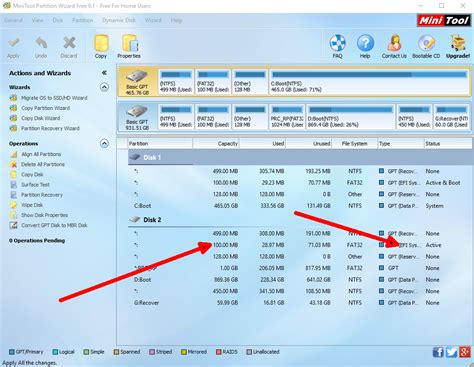The height and width of the screenshot is (367, 474).
Task: Select G:Recover partition block in disk map
Action: 452,117
